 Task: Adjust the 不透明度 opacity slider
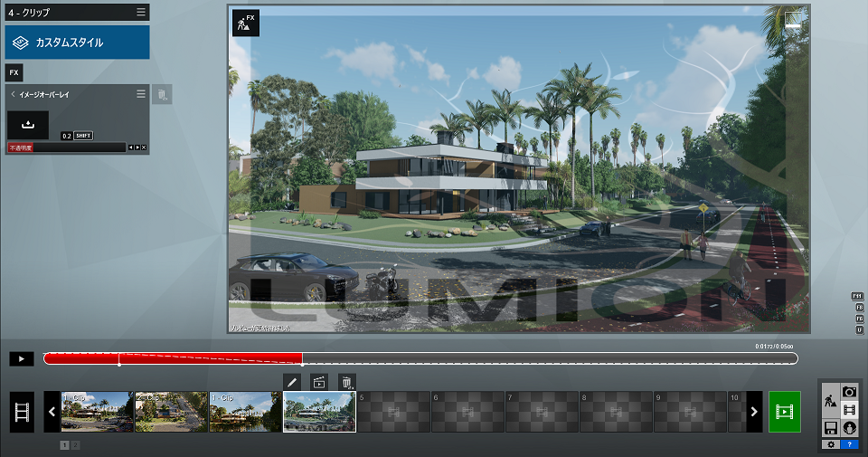[66, 148]
